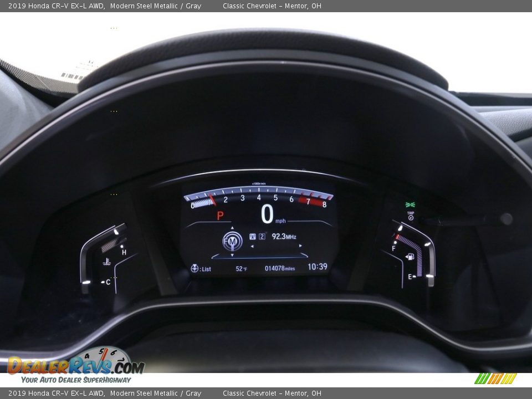Click the 92.3MHz frequency readout
Screen dimensions: 532x399
coord(284,237)
